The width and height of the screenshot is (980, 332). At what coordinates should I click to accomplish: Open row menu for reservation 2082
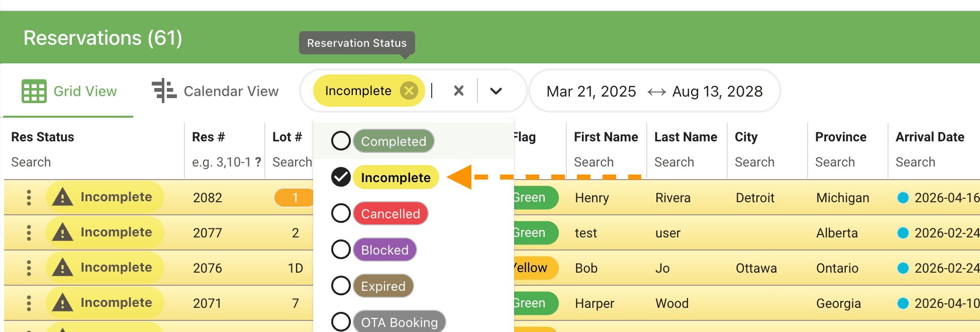tap(29, 198)
